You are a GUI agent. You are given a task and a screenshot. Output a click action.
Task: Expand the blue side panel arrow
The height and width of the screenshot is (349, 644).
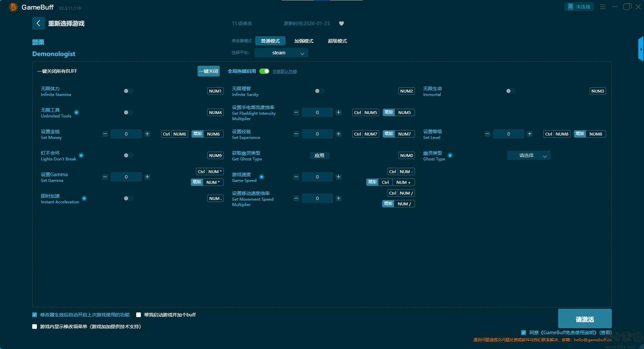[x=641, y=49]
